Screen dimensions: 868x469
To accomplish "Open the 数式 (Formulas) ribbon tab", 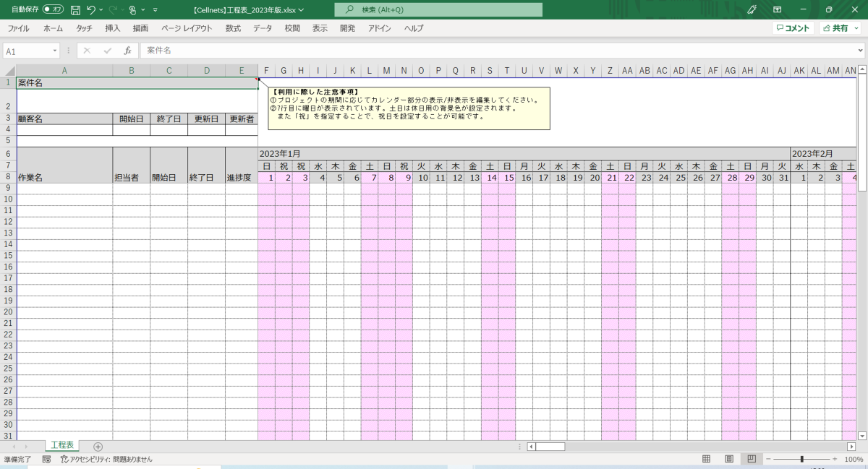I will (233, 28).
